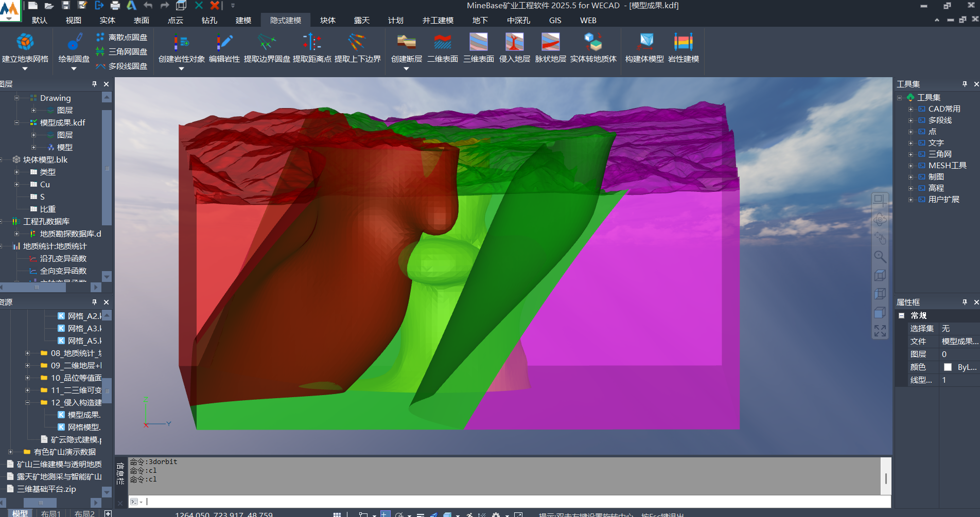Open dropdown arrow under 创建岩性对象
980x517 pixels.
click(x=181, y=68)
